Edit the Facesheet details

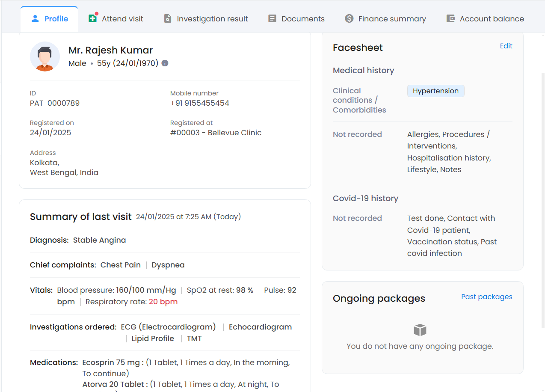pos(506,46)
